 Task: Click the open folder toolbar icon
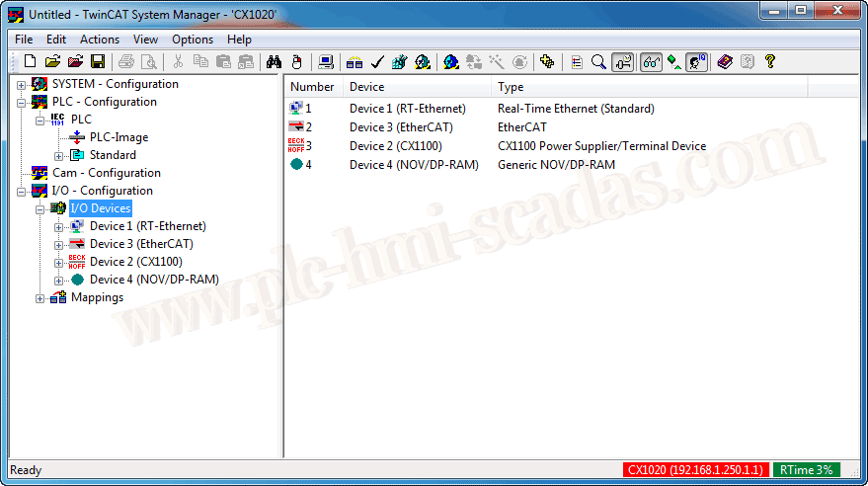coord(52,62)
